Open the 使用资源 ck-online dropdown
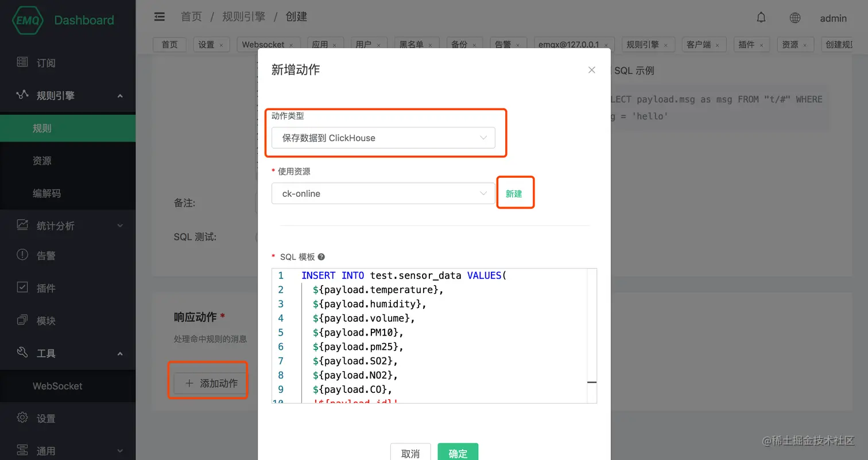 pos(383,193)
